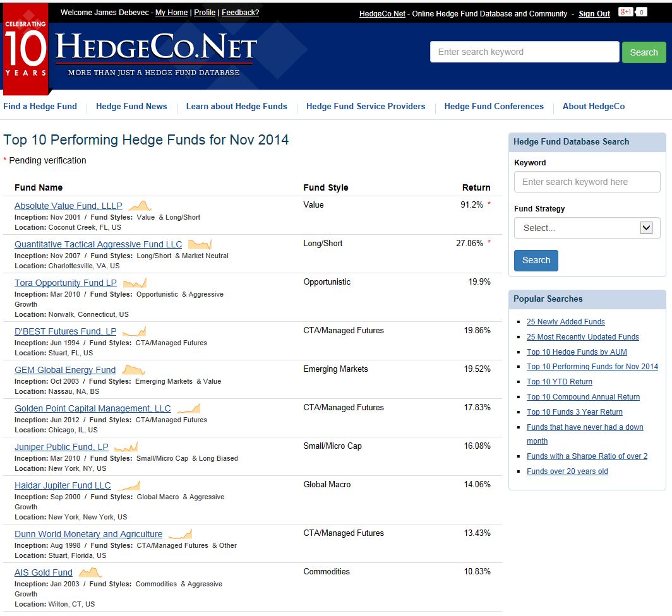
Task: Click the 19.52% return value
Action: [477, 369]
